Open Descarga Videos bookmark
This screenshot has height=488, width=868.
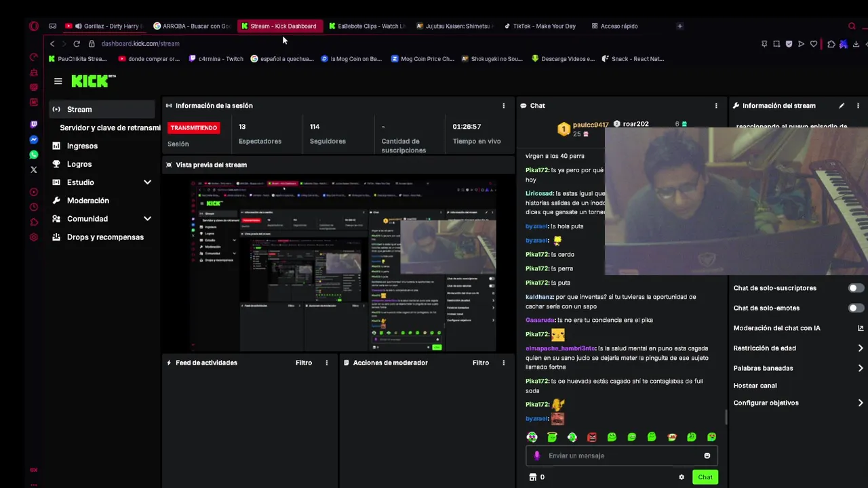click(x=564, y=59)
